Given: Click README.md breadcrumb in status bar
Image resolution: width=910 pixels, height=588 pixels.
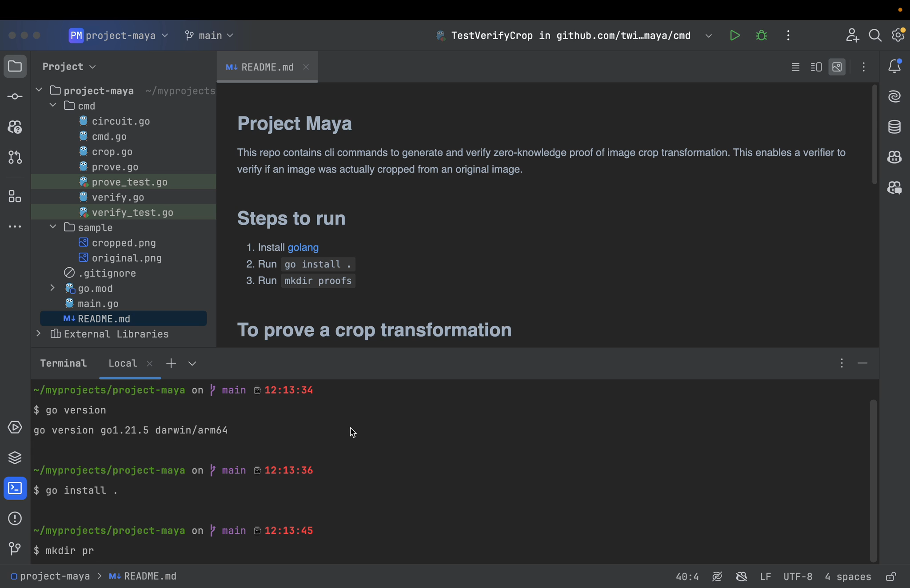Looking at the screenshot, I should 143,576.
